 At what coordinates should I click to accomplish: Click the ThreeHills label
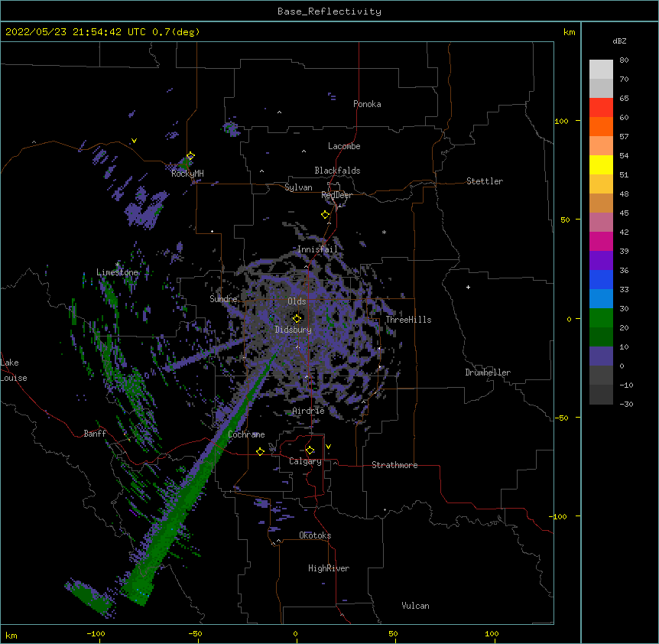pos(408,320)
